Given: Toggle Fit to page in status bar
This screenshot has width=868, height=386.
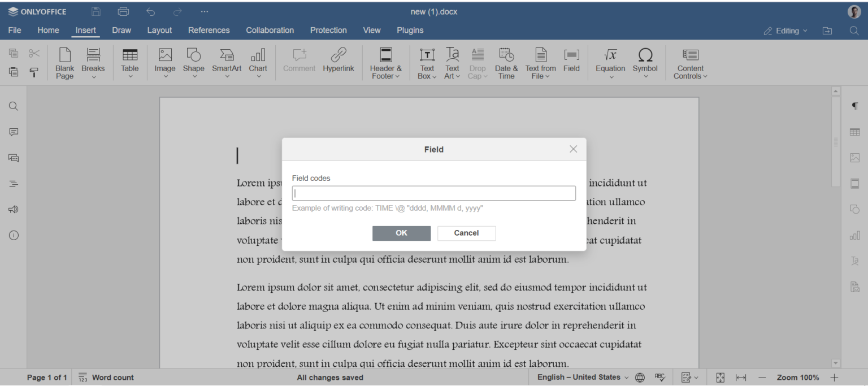Looking at the screenshot, I should [x=721, y=378].
